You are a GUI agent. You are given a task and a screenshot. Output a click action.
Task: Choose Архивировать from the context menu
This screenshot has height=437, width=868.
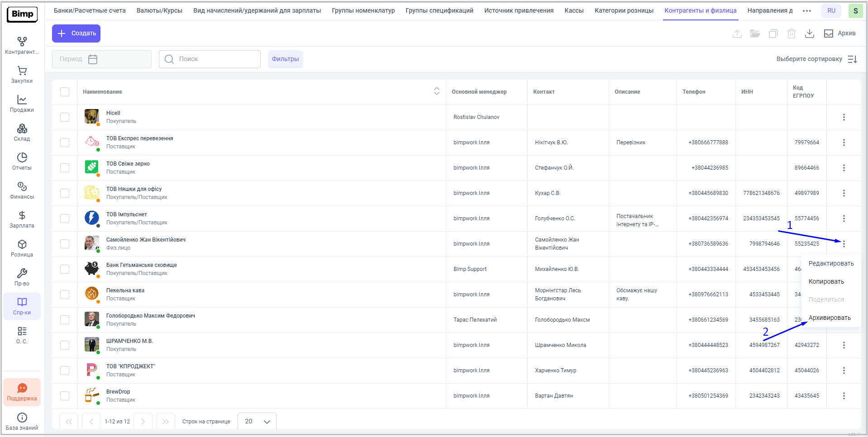[830, 318]
